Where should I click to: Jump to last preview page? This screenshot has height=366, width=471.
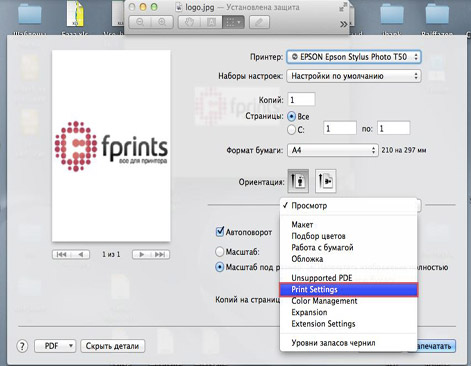[160, 254]
